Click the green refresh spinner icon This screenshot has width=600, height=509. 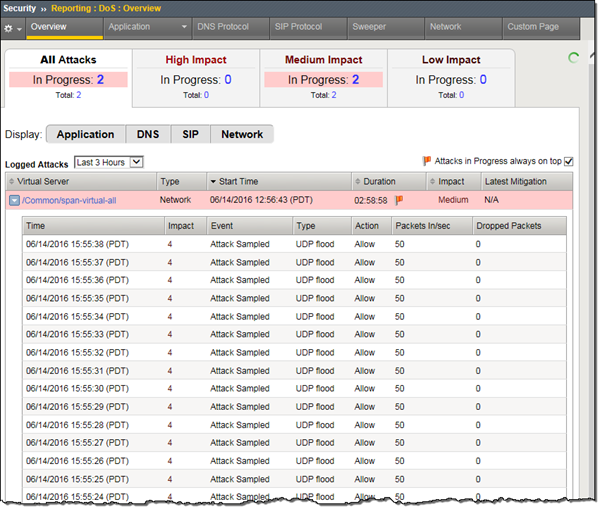[x=573, y=58]
